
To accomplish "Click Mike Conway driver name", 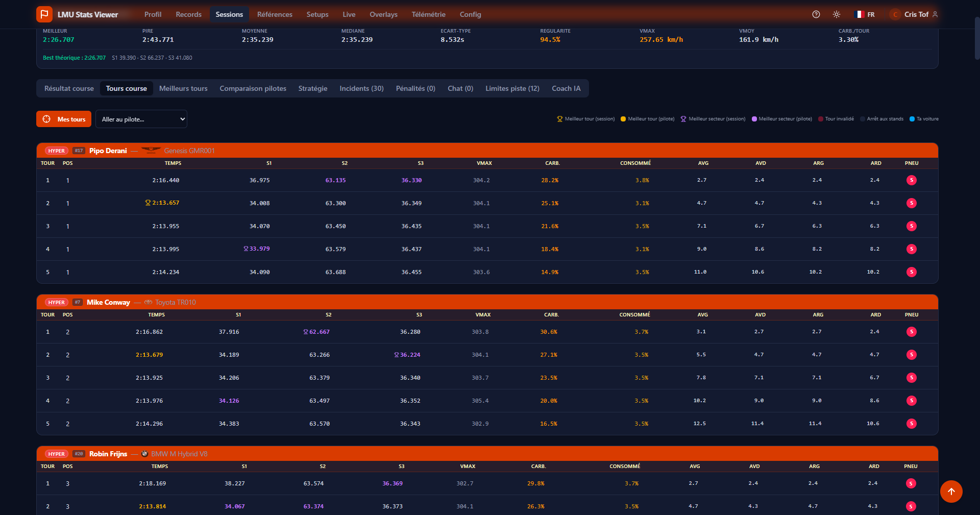I will 108,302.
